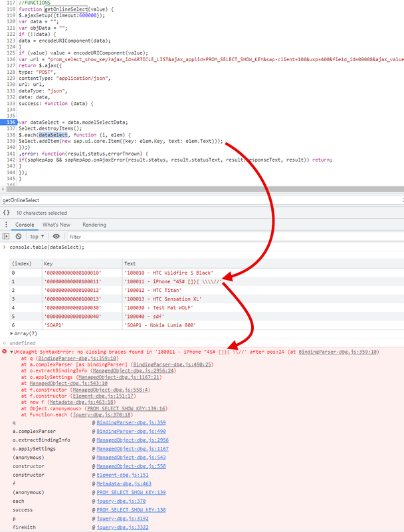Click the red error icon beside Uncaught SyntaxError

tap(5, 352)
